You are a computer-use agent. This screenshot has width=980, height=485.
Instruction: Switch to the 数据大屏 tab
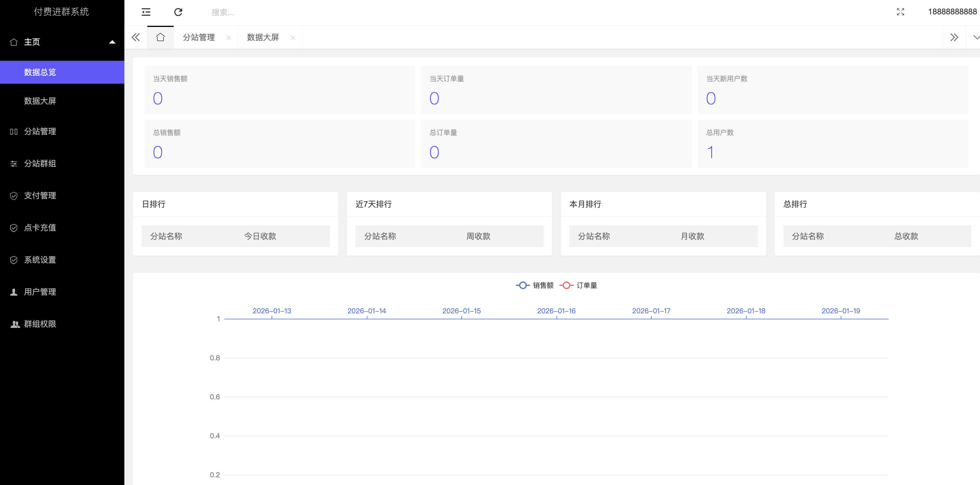click(262, 37)
